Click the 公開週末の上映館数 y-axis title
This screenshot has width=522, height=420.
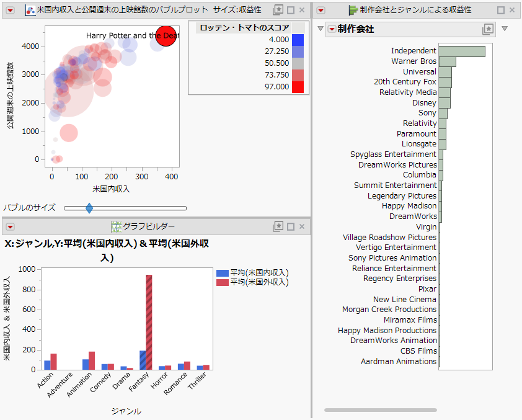[11, 96]
